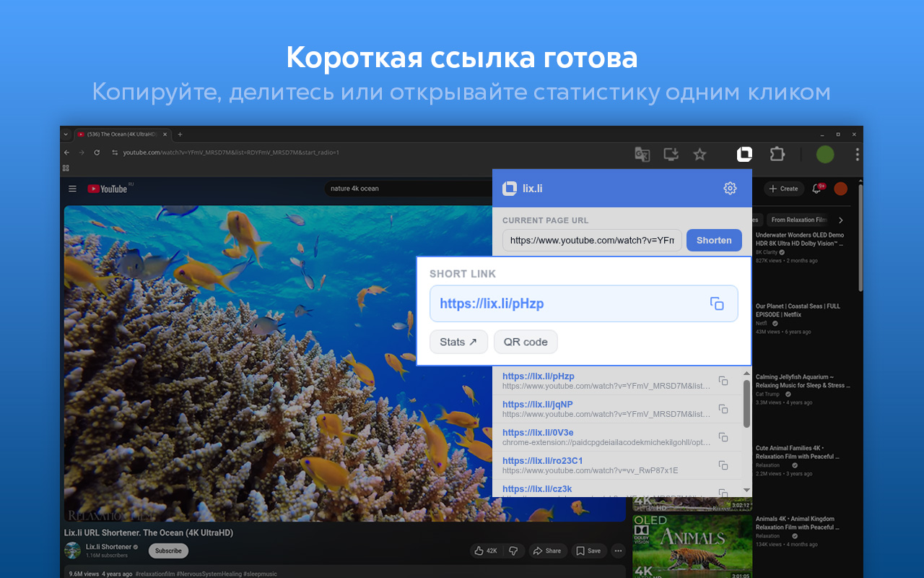Open the Lix.li Shortener channel name
Screen dimensions: 924x578
coord(109,547)
